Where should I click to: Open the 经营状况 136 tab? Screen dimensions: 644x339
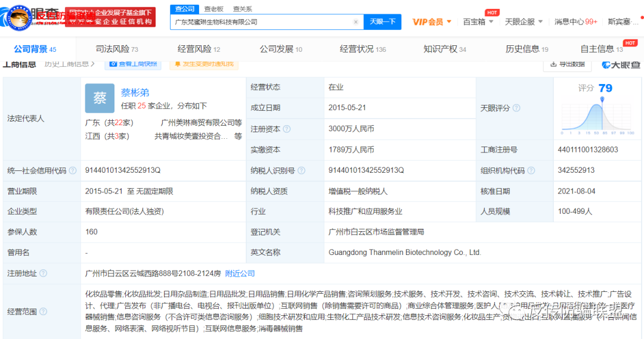pyautogui.click(x=363, y=49)
